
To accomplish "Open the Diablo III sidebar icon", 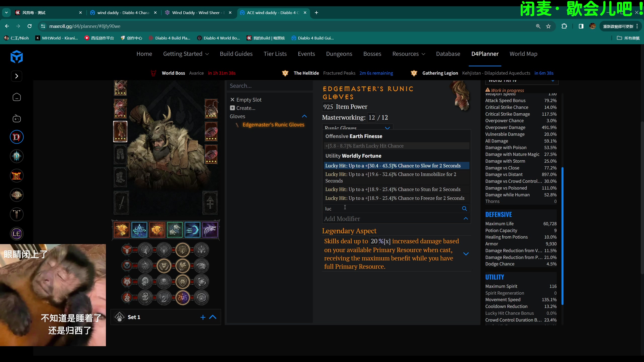I will 17,156.
